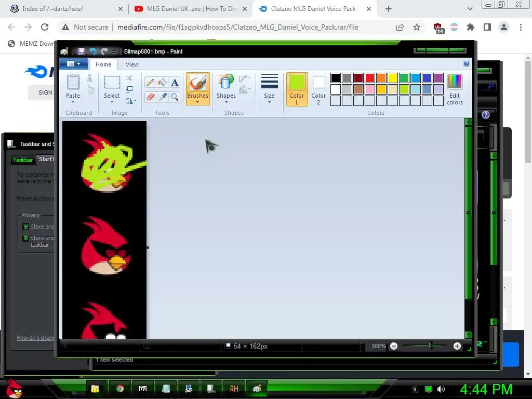The height and width of the screenshot is (399, 532).
Task: Bookmark this page with the star icon
Action: point(417,27)
